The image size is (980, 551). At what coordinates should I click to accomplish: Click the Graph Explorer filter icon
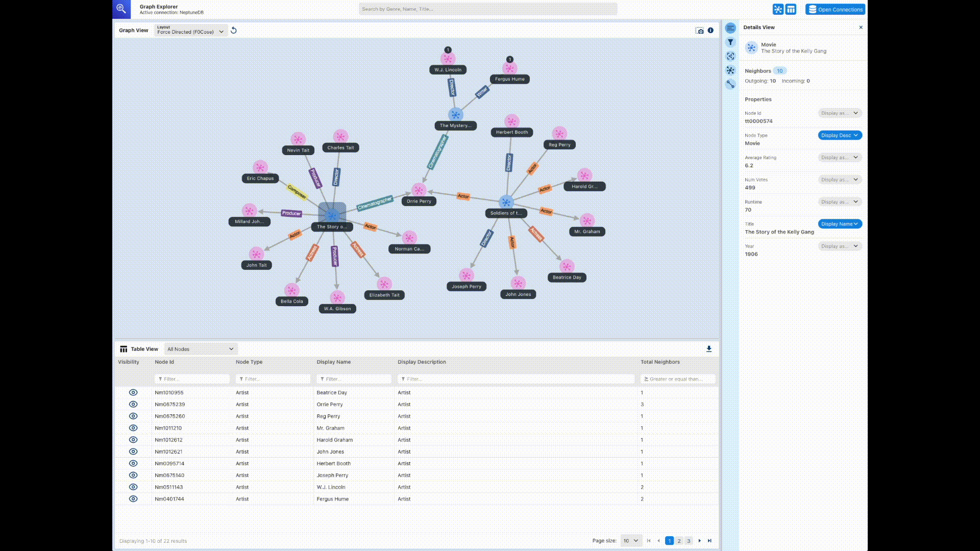coord(730,42)
